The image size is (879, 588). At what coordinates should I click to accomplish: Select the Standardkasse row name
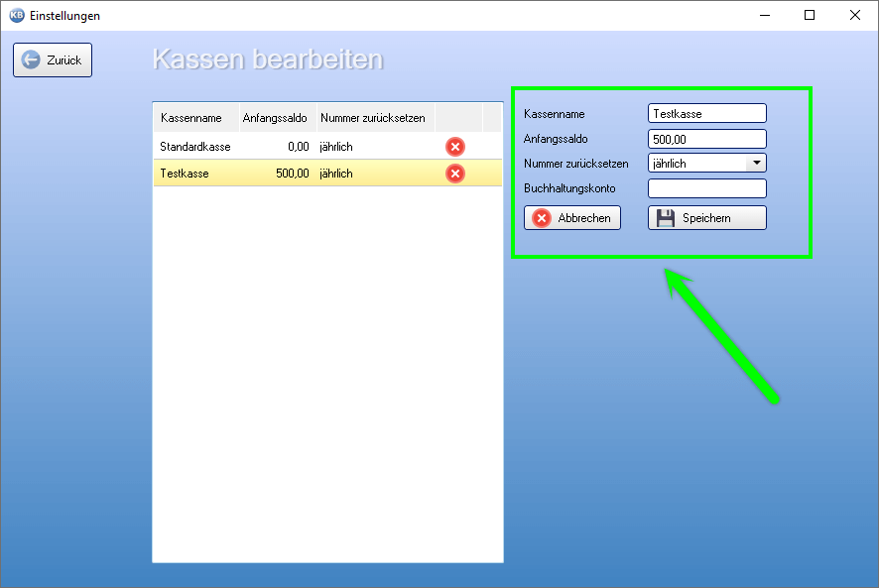(195, 147)
